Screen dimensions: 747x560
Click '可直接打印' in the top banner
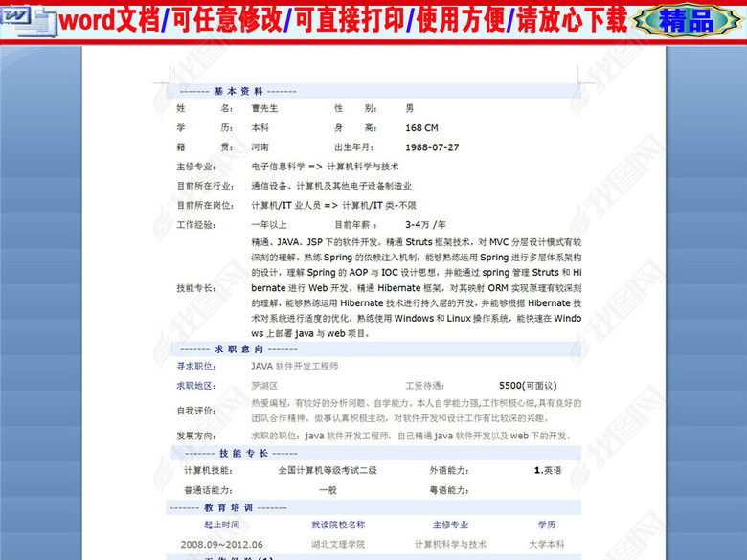[x=349, y=20]
